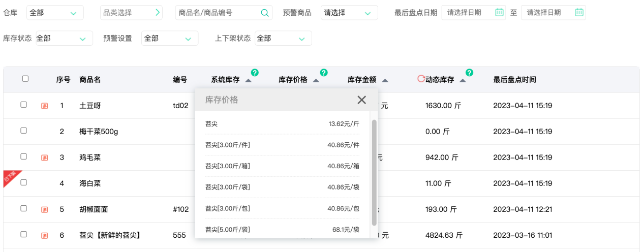Click the 苔尖【新鲜的苔尖】 product name
Viewport: 644px width, 252px height.
[x=110, y=235]
